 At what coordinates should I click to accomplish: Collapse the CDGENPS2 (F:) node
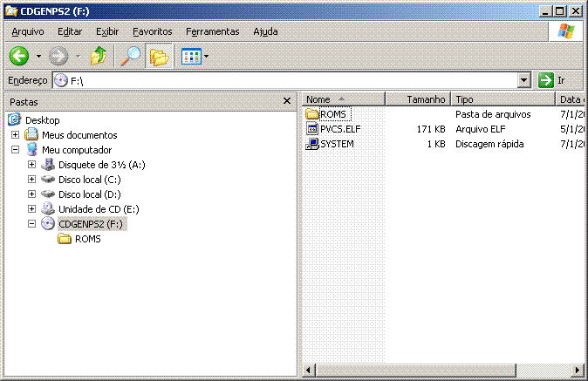point(32,224)
